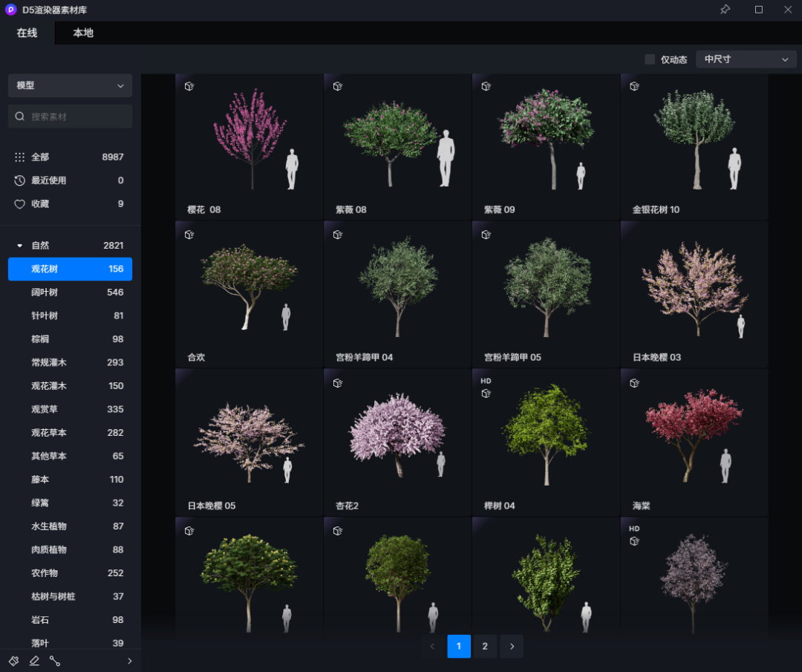Click the 收藏 heart icon

coord(20,204)
